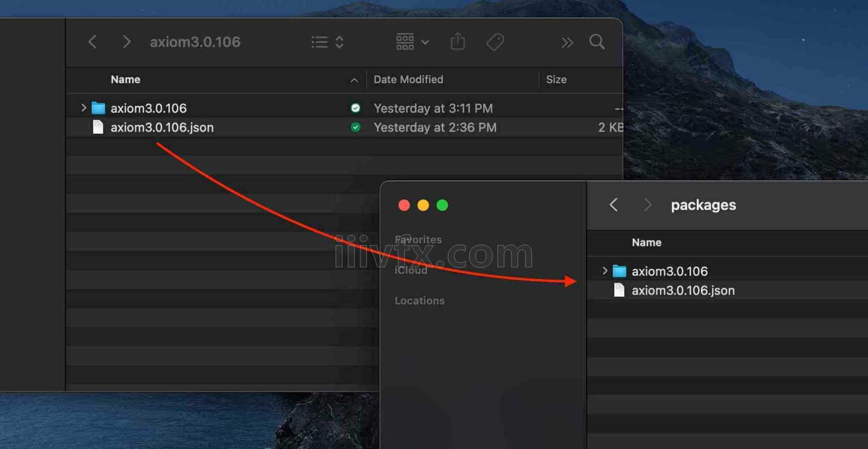Screen dimensions: 868x449
Task: Select axiom3.0.106.json file icon in back window
Action: [x=98, y=127]
